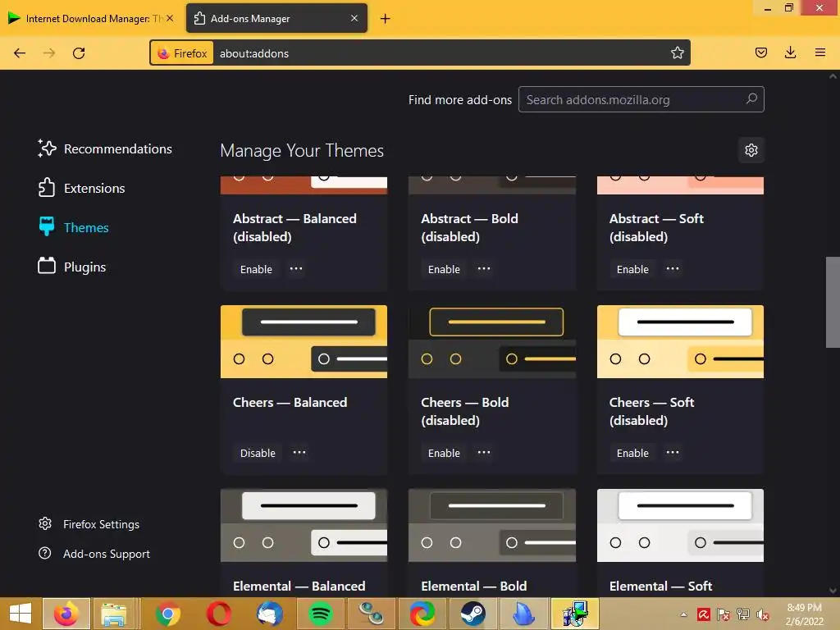Click the Cheers — Bold theme preview
The image size is (840, 630).
point(492,342)
